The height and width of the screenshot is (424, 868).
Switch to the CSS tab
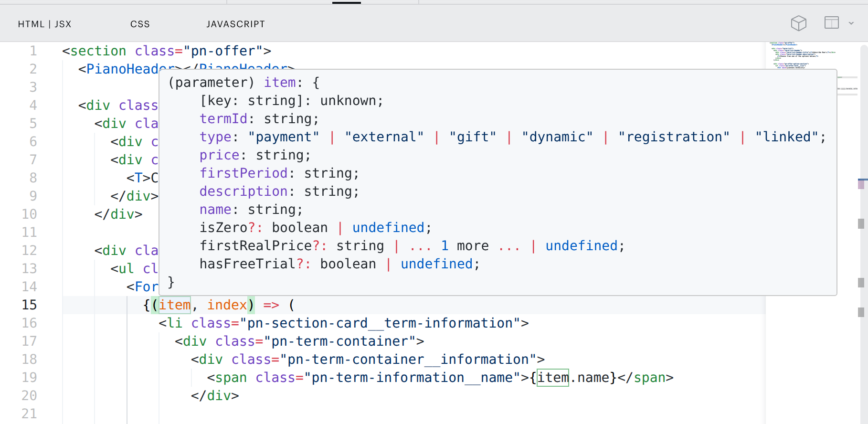(x=140, y=24)
